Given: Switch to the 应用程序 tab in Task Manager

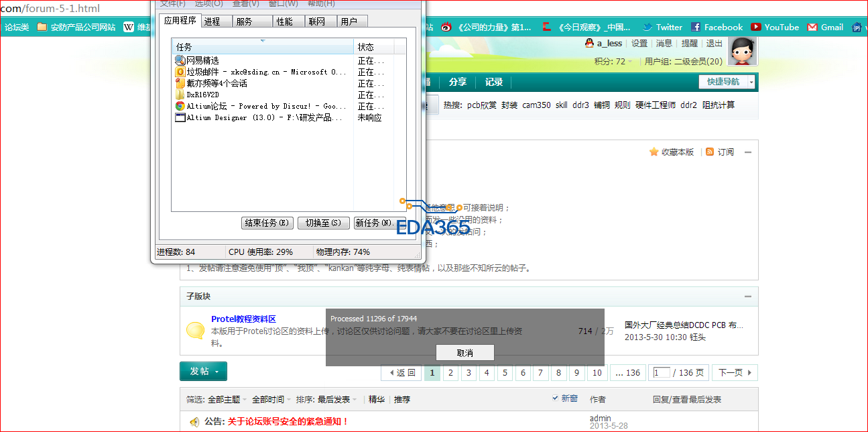Looking at the screenshot, I should pyautogui.click(x=180, y=21).
